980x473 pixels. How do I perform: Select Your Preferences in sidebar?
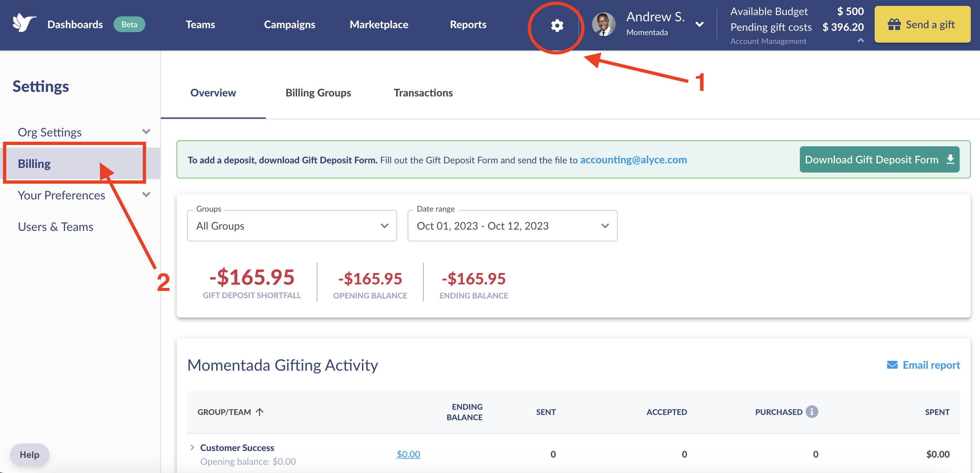pyautogui.click(x=61, y=195)
